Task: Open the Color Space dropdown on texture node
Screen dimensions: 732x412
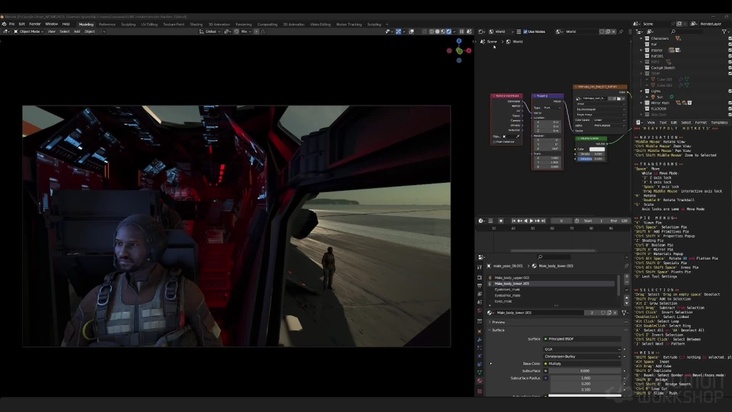Action: 609,120
